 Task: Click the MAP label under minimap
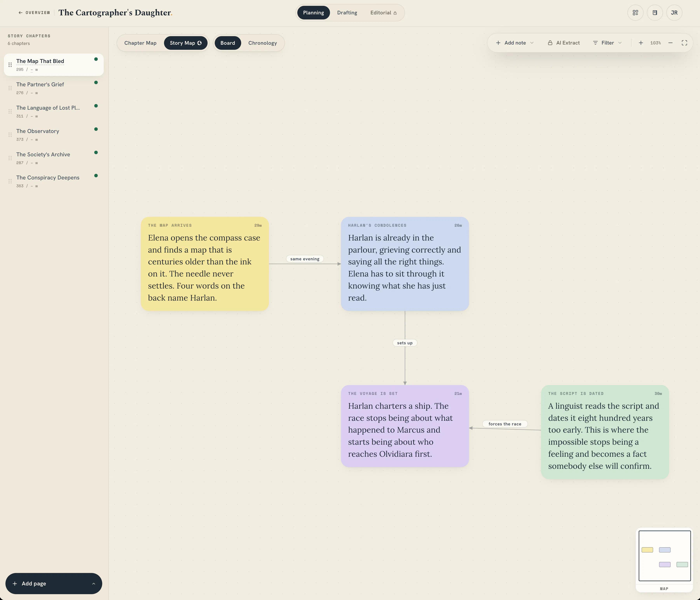click(664, 589)
